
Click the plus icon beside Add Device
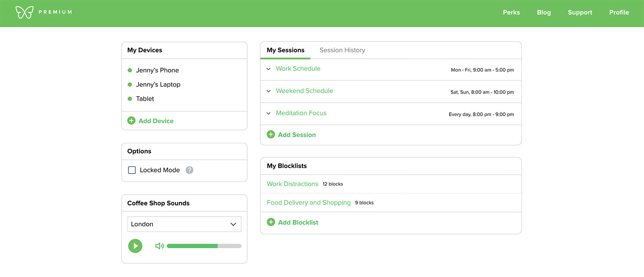(131, 121)
